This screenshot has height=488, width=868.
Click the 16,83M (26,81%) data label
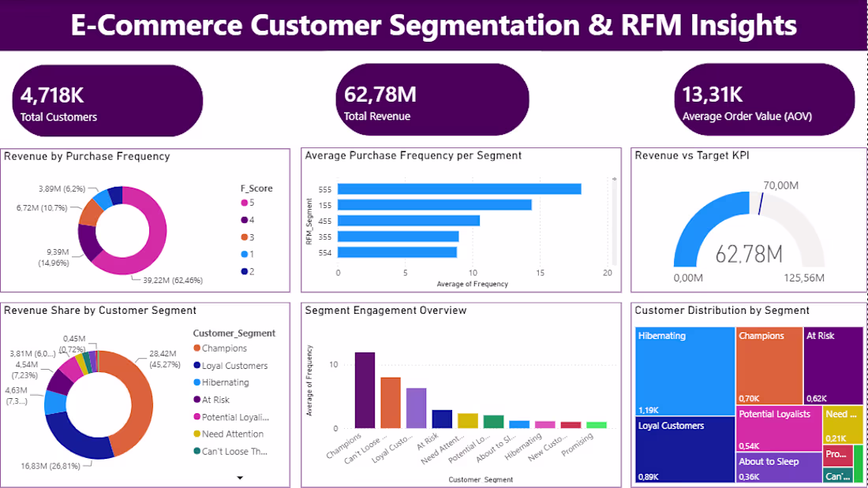(51, 466)
